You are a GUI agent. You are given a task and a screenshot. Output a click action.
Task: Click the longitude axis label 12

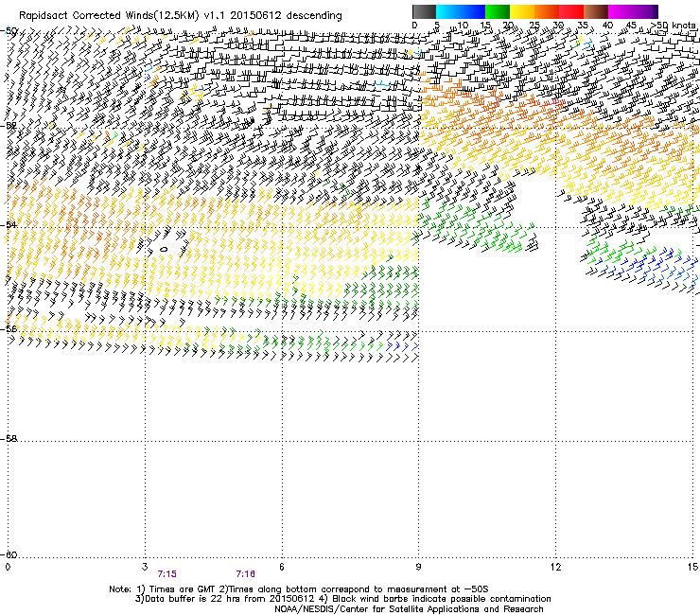pos(555,567)
